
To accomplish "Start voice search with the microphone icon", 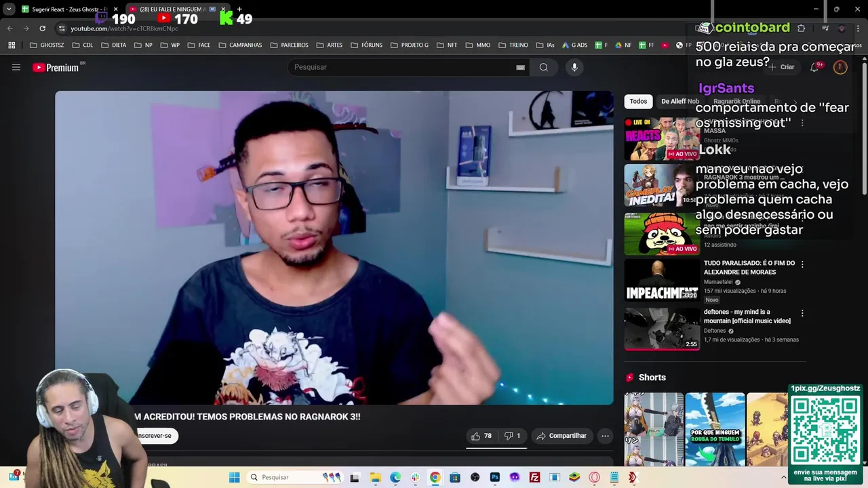I will click(574, 67).
